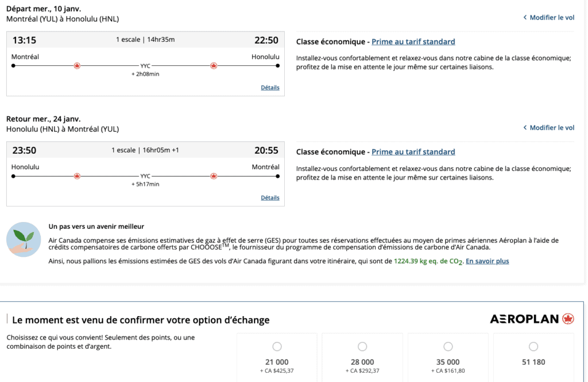Click the green plant carbon offset icon
This screenshot has width=588, height=382.
(24, 240)
